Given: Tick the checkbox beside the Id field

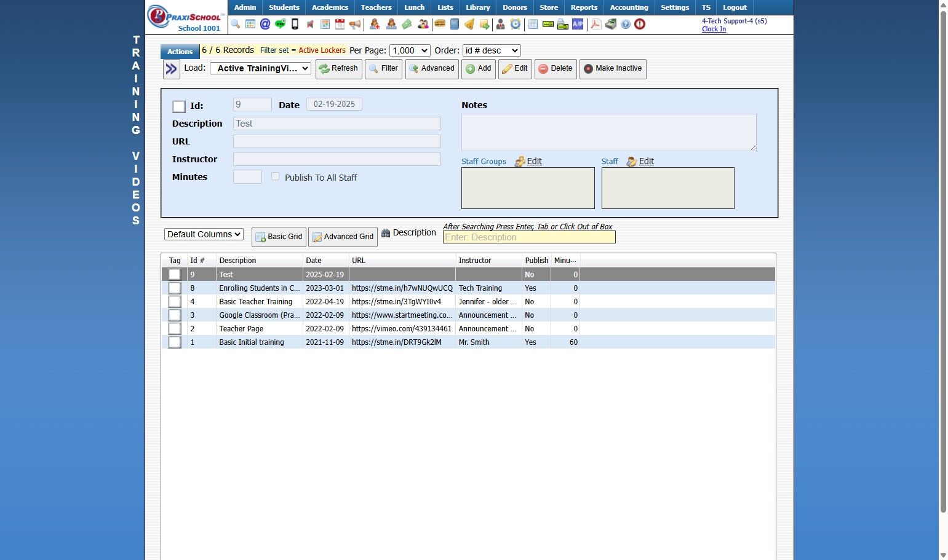Looking at the screenshot, I should pos(179,106).
